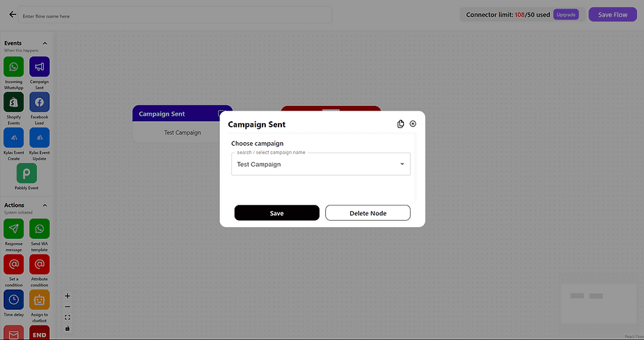Select the Pabbly Event icon

point(26,173)
